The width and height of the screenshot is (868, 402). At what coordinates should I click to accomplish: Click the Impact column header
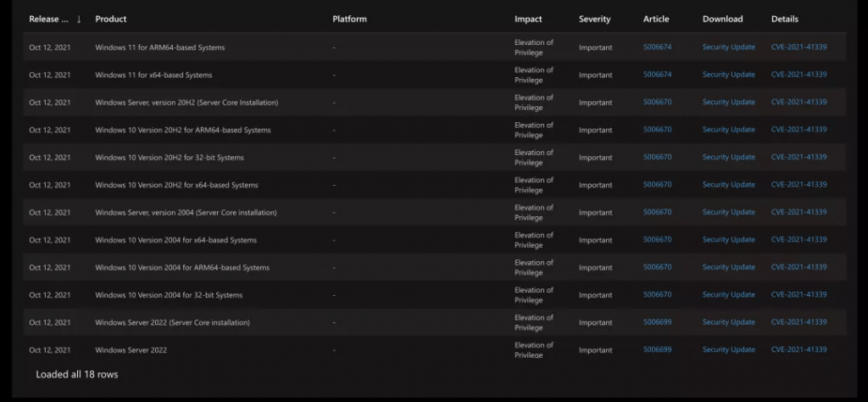(528, 19)
